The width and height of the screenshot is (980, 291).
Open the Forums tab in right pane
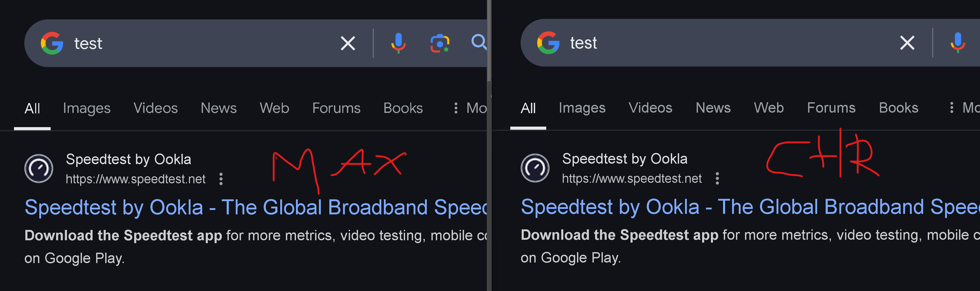[x=831, y=108]
